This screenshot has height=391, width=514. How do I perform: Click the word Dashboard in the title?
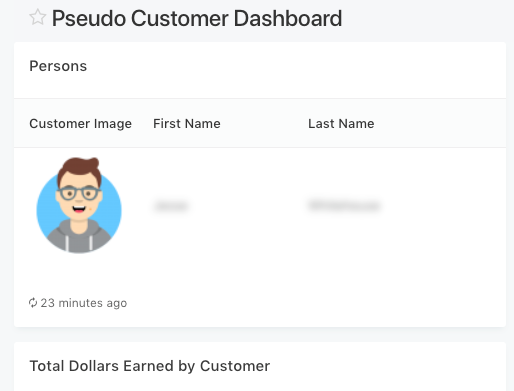click(288, 18)
